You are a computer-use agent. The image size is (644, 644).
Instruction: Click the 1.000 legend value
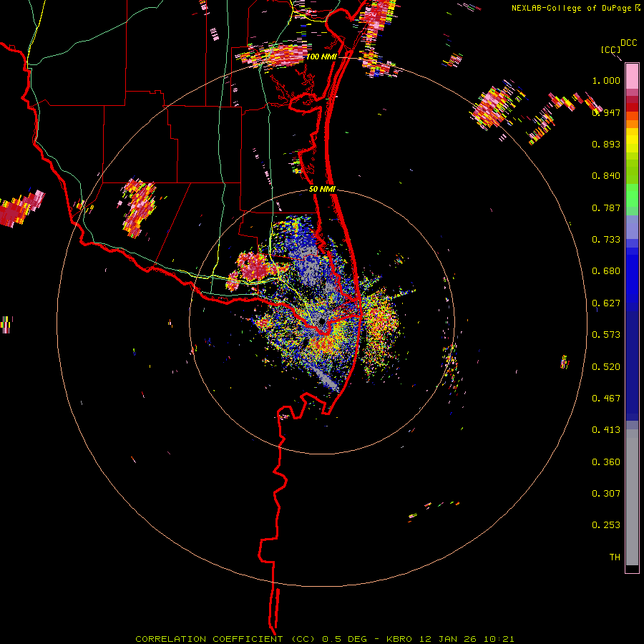pyautogui.click(x=606, y=80)
